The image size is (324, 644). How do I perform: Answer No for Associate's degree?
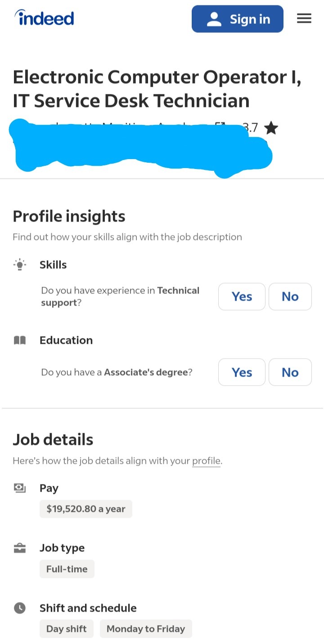pos(290,372)
